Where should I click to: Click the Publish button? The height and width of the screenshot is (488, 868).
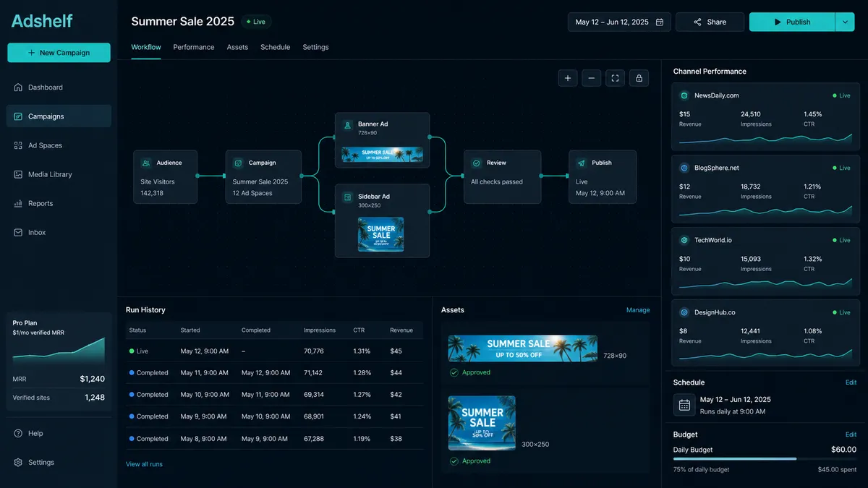pos(792,22)
